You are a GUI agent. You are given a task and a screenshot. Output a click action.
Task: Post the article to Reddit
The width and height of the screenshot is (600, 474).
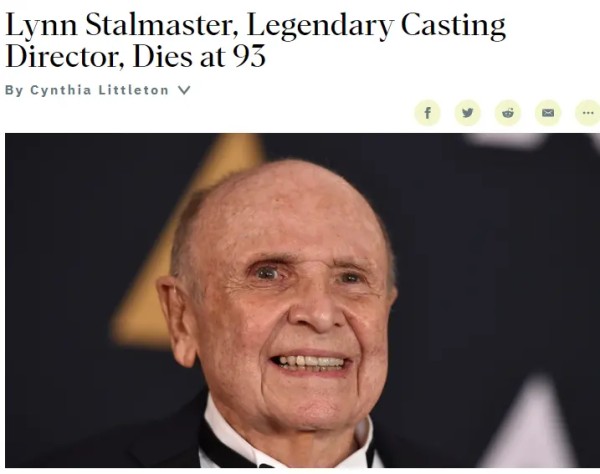tap(508, 113)
